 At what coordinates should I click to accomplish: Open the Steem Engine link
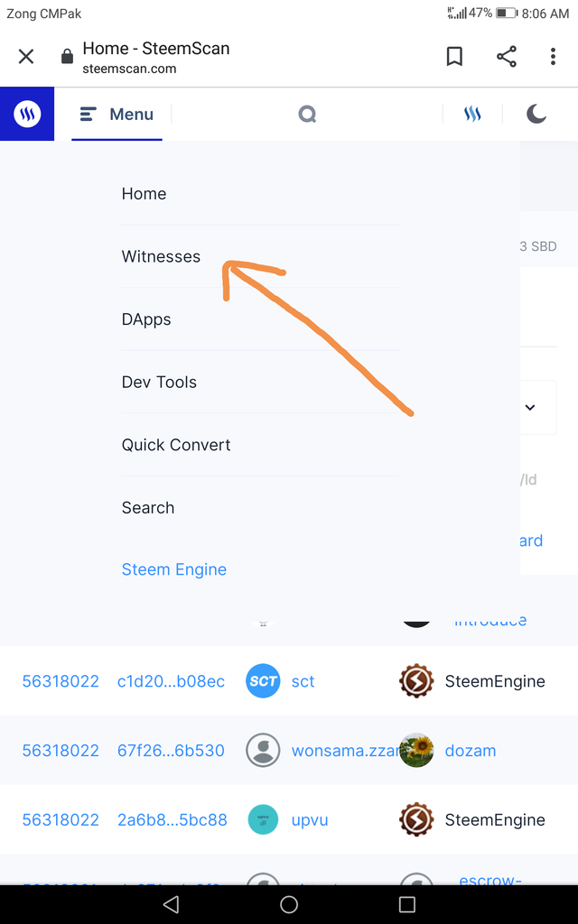tap(174, 569)
